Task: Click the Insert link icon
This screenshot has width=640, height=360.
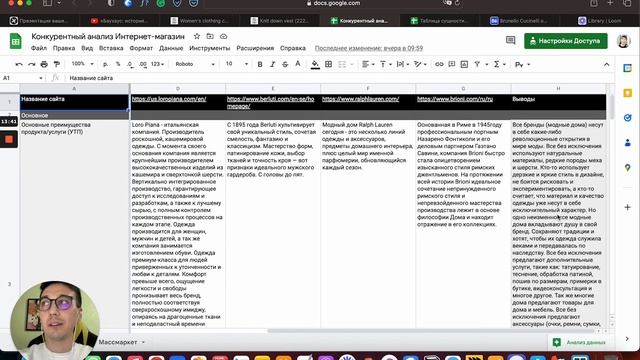Action: [439, 64]
